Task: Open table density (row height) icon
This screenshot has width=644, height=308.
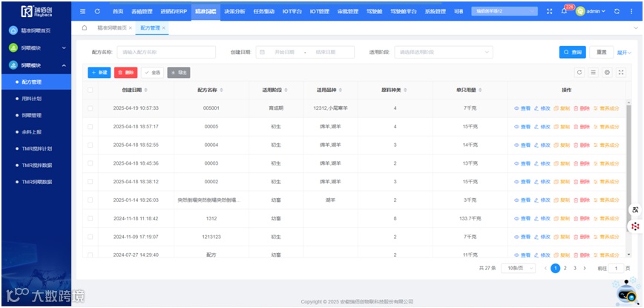Action: click(593, 72)
